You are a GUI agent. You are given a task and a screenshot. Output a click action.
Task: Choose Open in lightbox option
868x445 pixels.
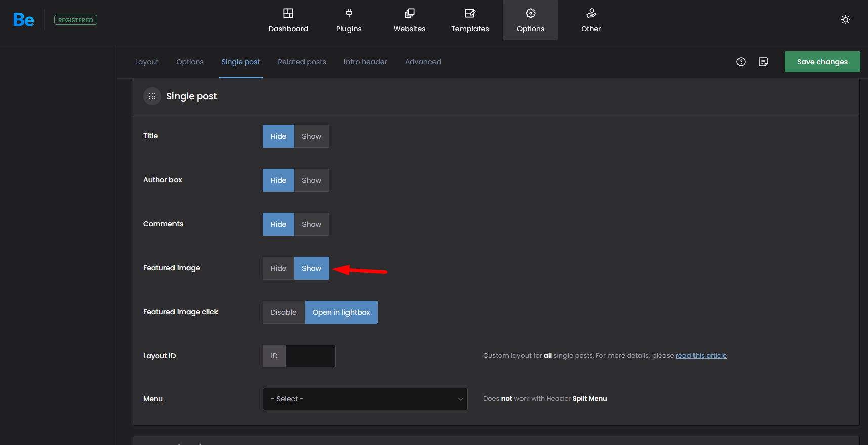click(x=341, y=312)
